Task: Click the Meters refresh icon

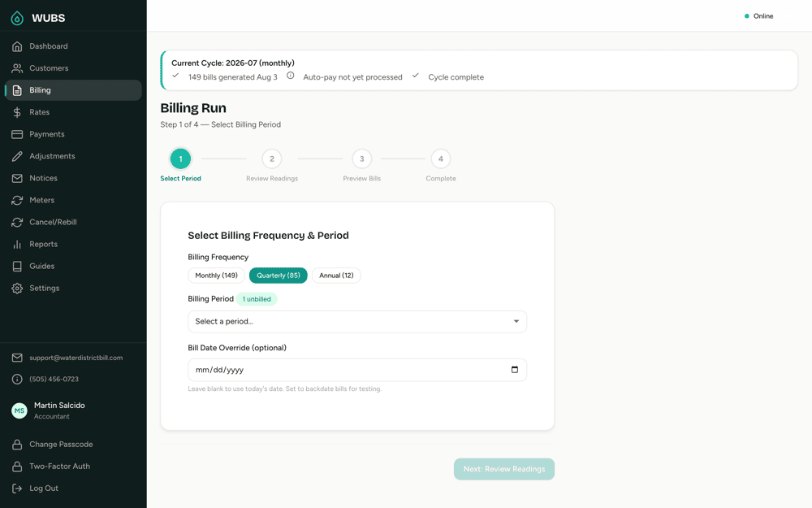Action: click(x=17, y=200)
